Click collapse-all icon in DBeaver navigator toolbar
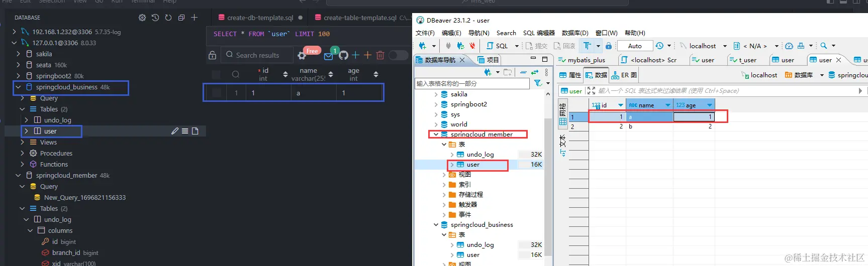 point(523,72)
